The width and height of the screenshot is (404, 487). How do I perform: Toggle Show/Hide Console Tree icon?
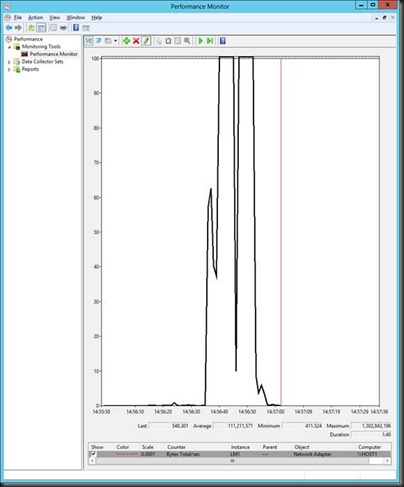tap(41, 28)
